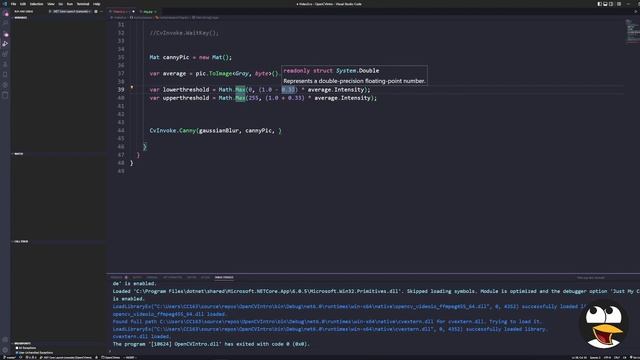Open the Run menu
Image resolution: width=640 pixels, height=360 pixels.
coord(70,4)
